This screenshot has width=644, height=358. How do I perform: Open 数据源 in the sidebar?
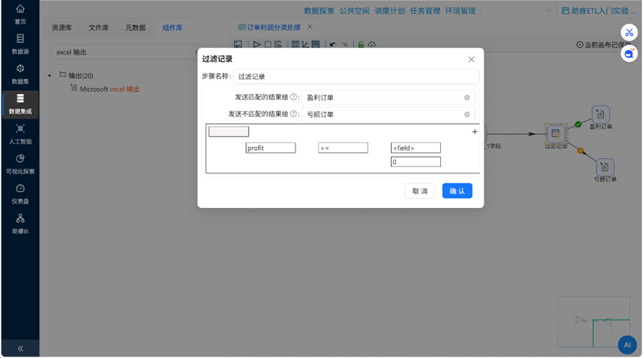20,44
